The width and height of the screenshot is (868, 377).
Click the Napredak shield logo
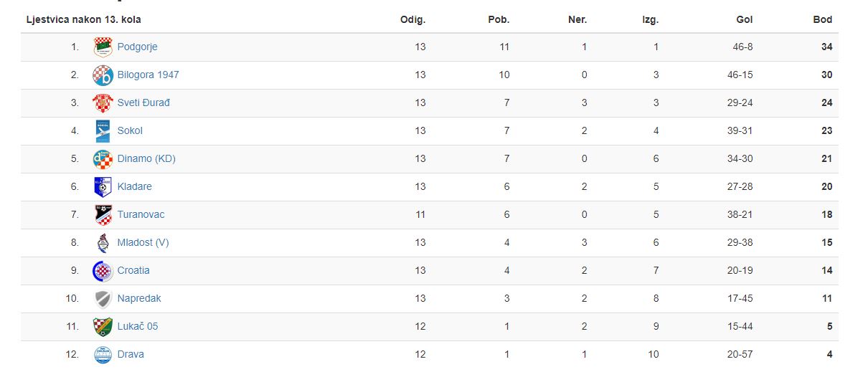pos(103,299)
